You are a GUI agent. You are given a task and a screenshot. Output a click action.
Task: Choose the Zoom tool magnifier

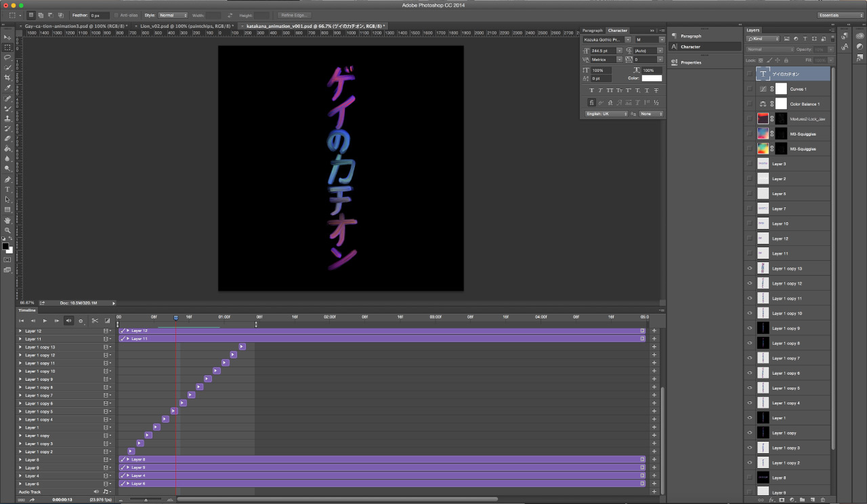(7, 230)
